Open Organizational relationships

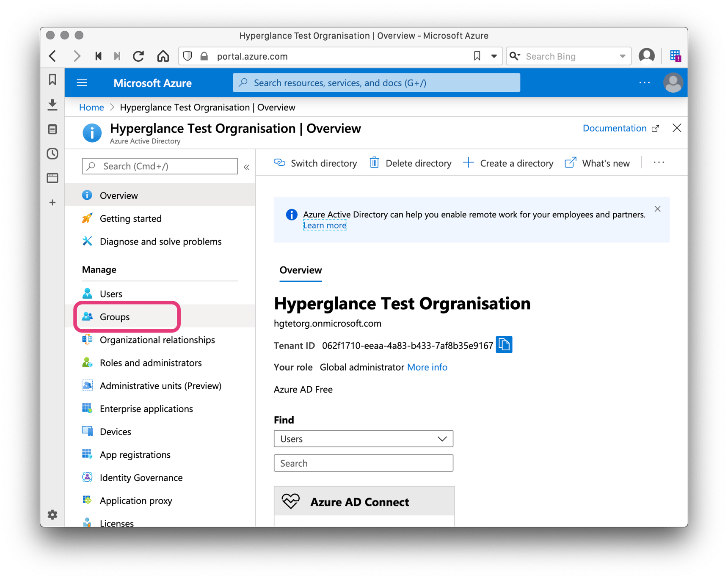tap(160, 340)
